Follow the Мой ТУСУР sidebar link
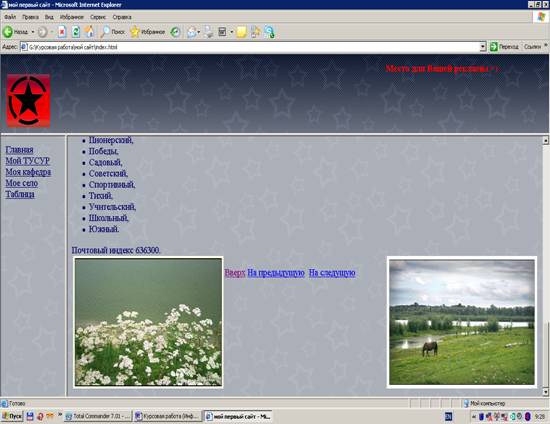The width and height of the screenshot is (550, 424). click(28, 161)
